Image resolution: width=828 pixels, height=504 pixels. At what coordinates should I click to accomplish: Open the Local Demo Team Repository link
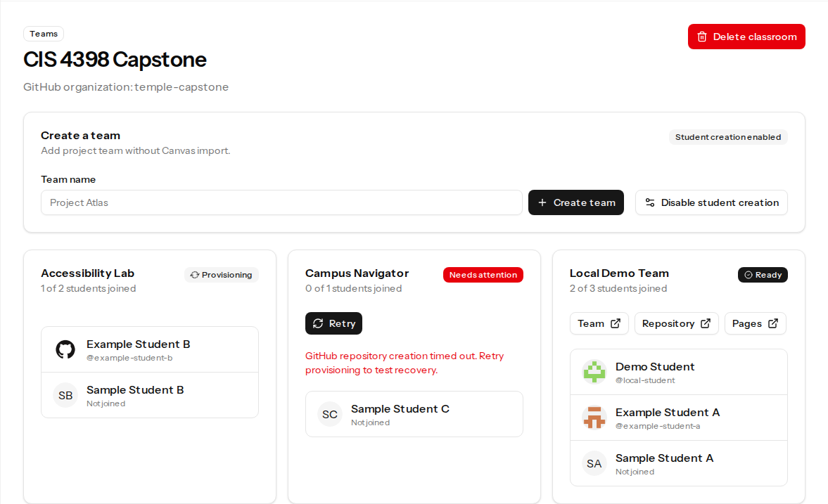pos(677,323)
